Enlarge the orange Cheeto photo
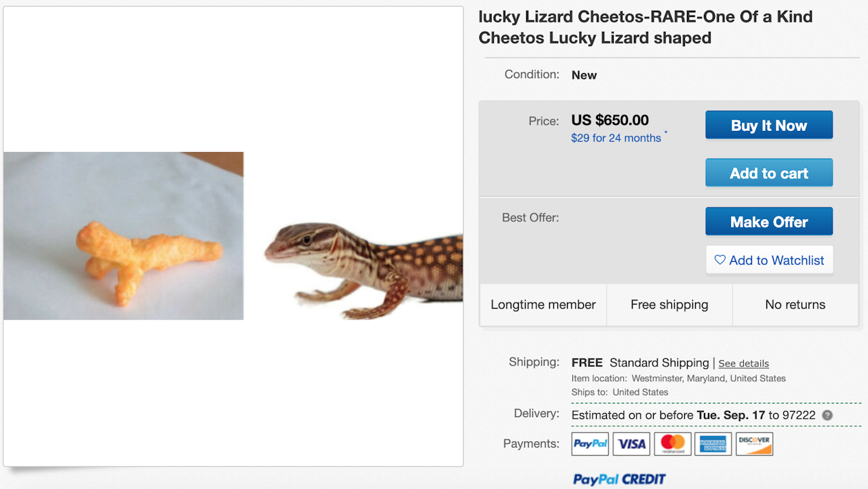The width and height of the screenshot is (868, 489). point(123,235)
